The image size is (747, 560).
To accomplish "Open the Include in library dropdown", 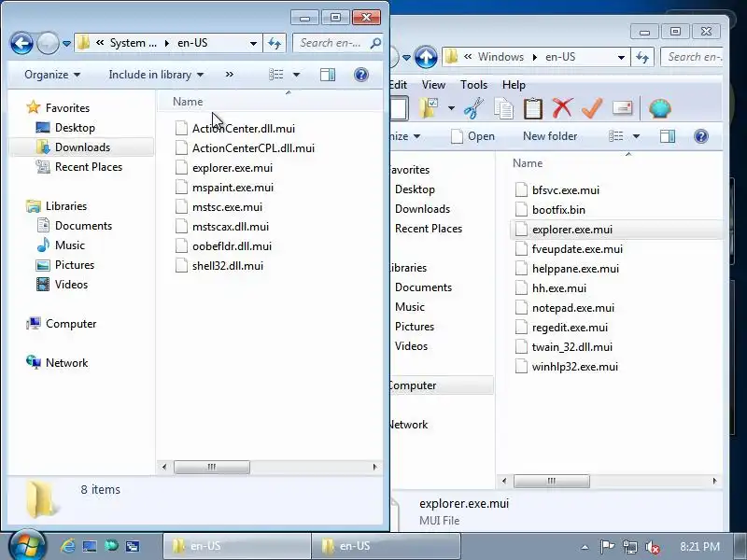I will (156, 75).
